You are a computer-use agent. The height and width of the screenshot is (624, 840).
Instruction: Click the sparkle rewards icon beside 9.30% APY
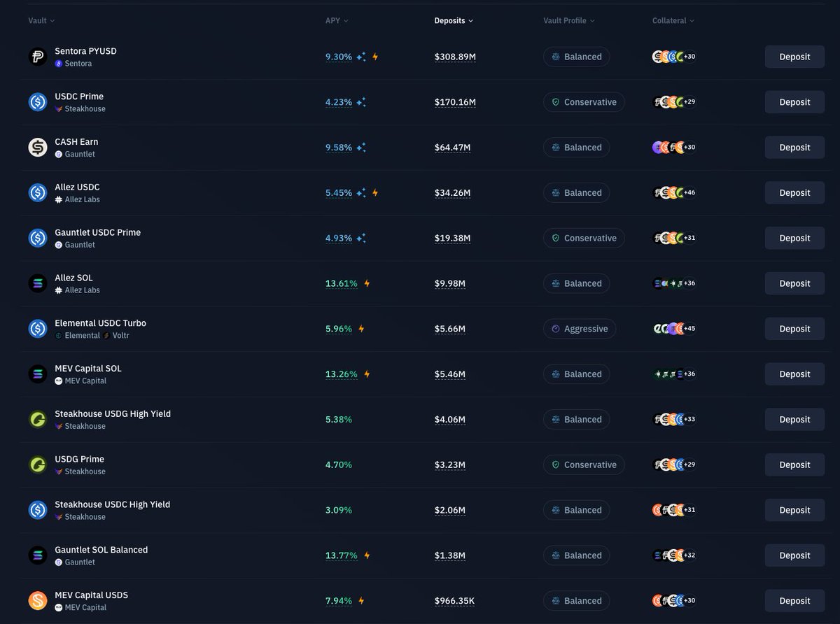point(361,57)
